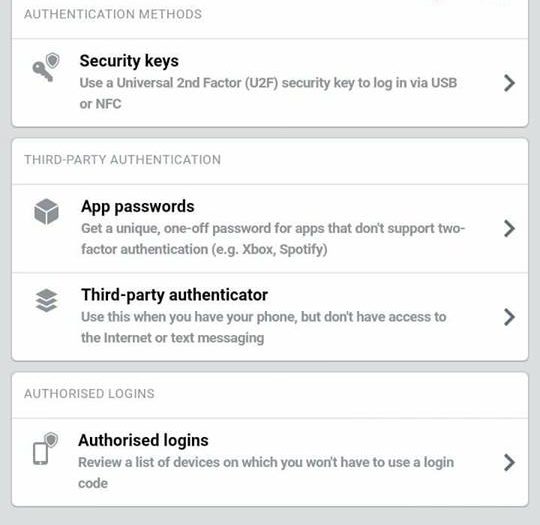The width and height of the screenshot is (540, 525).
Task: Choose the Third-party authenticator heading
Action: click(x=175, y=295)
